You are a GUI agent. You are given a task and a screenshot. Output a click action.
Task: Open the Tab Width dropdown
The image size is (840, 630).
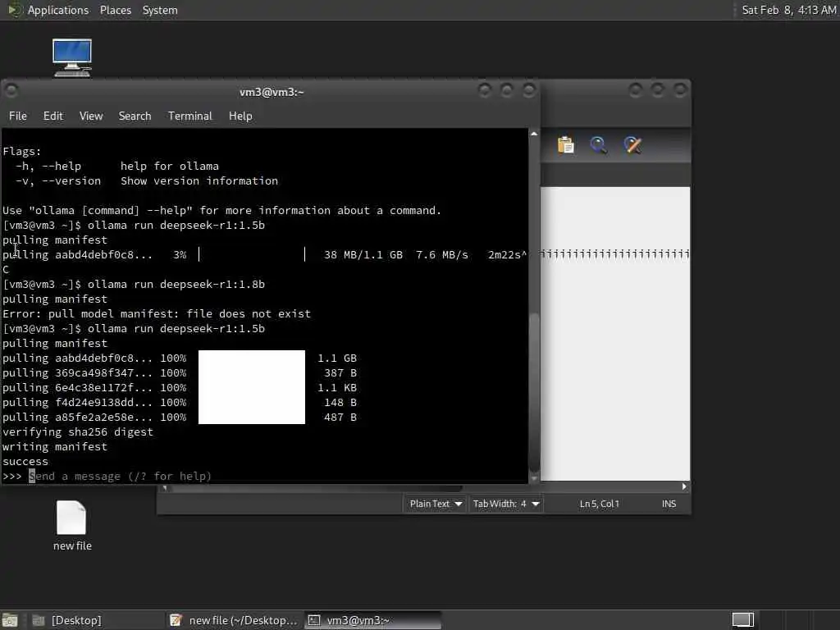coord(505,504)
